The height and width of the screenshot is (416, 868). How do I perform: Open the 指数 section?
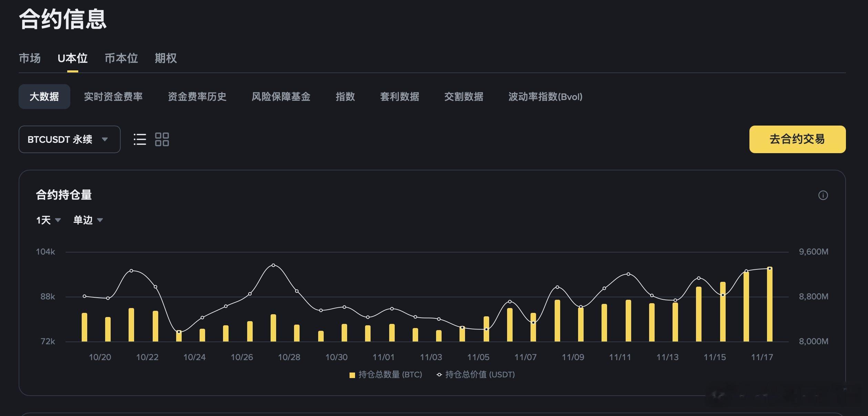[346, 97]
